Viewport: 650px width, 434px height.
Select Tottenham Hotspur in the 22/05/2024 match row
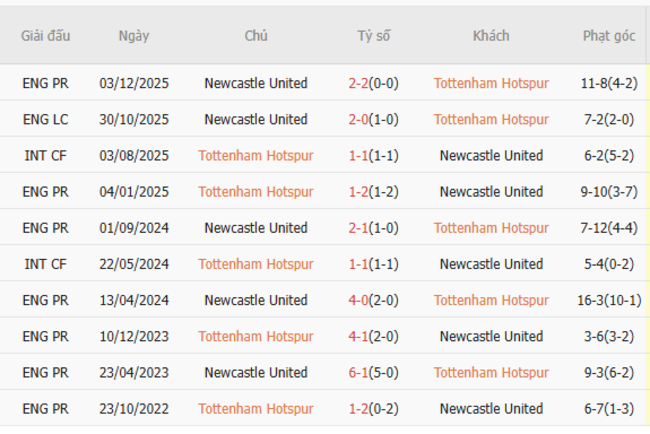point(256,264)
